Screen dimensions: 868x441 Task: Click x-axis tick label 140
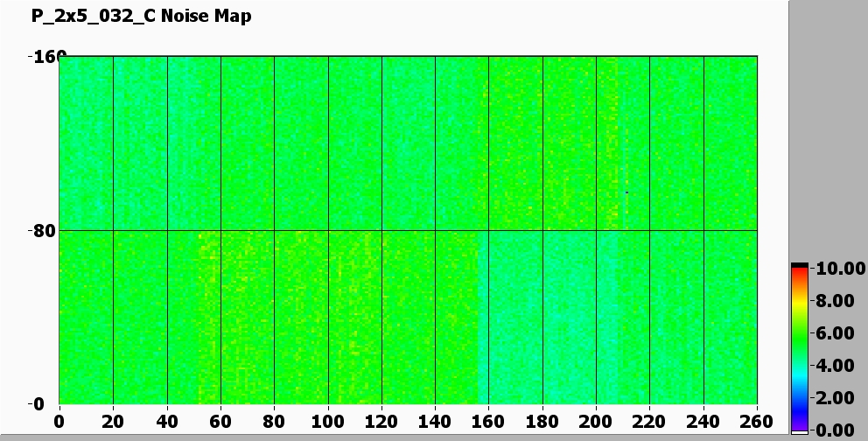point(435,422)
